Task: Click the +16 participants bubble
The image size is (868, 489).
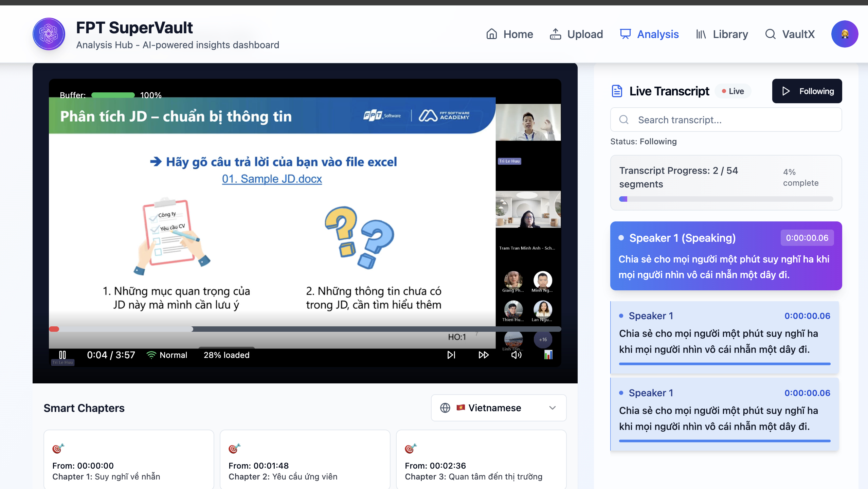Action: point(543,339)
